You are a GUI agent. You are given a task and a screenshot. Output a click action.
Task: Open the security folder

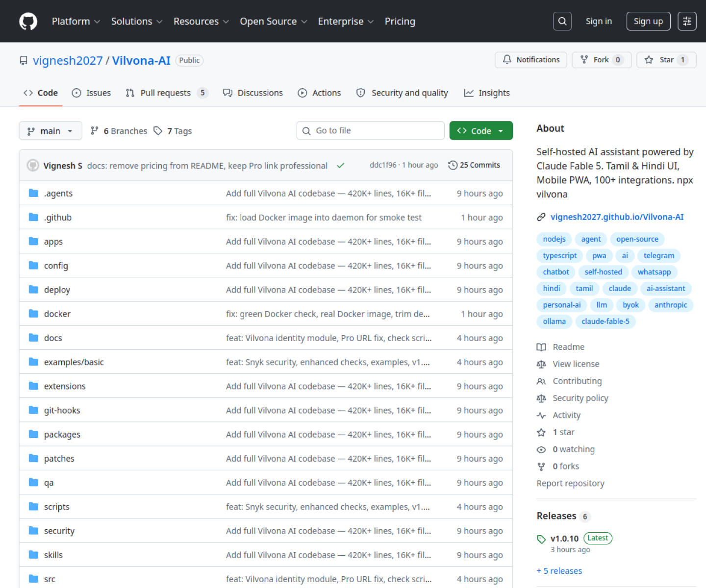pos(59,531)
